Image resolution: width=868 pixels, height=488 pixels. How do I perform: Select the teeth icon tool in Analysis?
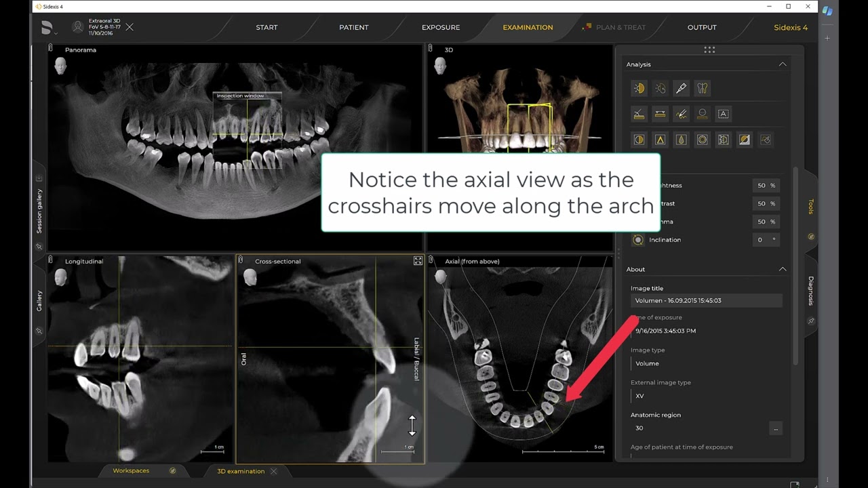pyautogui.click(x=703, y=88)
